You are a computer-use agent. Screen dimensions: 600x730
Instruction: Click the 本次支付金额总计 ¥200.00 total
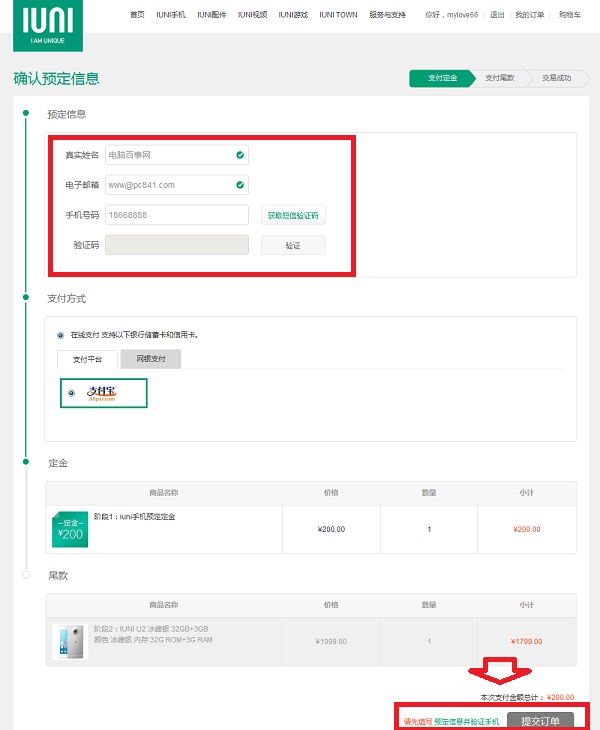(x=527, y=697)
